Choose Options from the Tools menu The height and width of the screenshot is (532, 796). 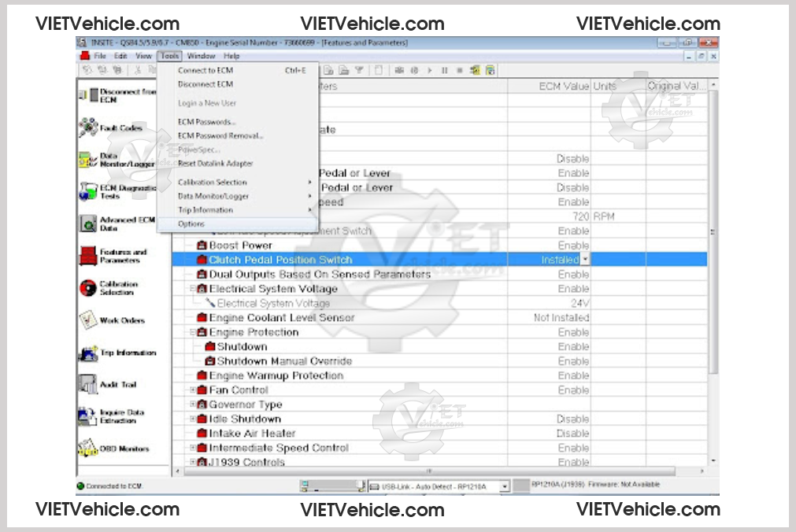[191, 224]
